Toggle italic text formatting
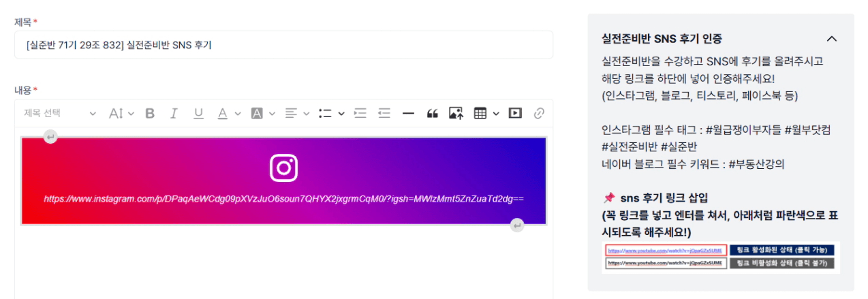Viewport: 868px width, 299px height. [174, 114]
